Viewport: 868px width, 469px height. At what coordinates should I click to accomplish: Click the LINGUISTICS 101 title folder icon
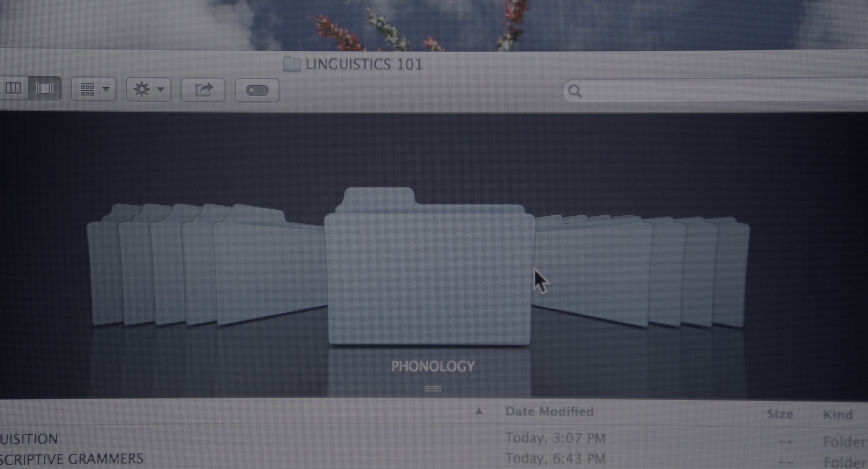(x=292, y=64)
